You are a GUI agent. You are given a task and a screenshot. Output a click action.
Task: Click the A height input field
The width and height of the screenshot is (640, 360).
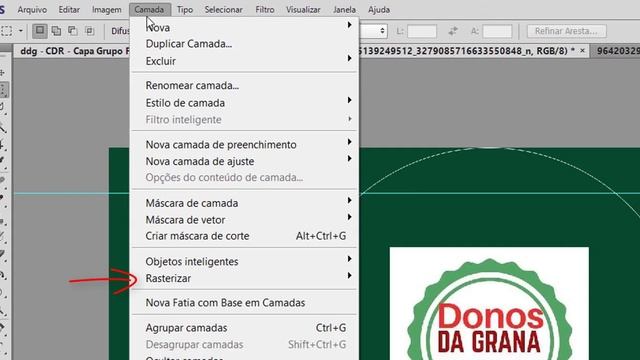tap(497, 31)
